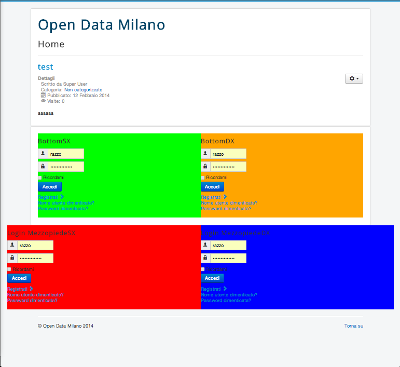Tick Ricordami checkbox in orange BottomDX module
The image size is (400, 367).
click(x=203, y=178)
